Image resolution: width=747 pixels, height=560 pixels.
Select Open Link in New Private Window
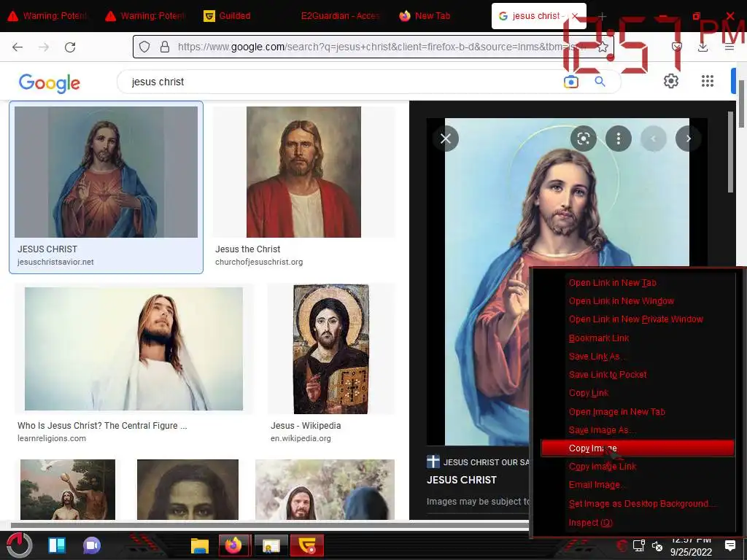click(x=638, y=319)
